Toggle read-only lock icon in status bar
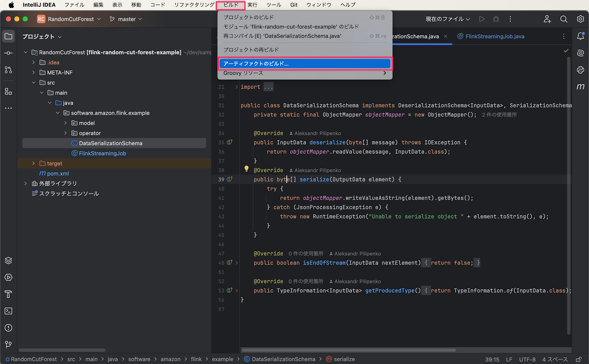The width and height of the screenshot is (589, 364). 579,359
